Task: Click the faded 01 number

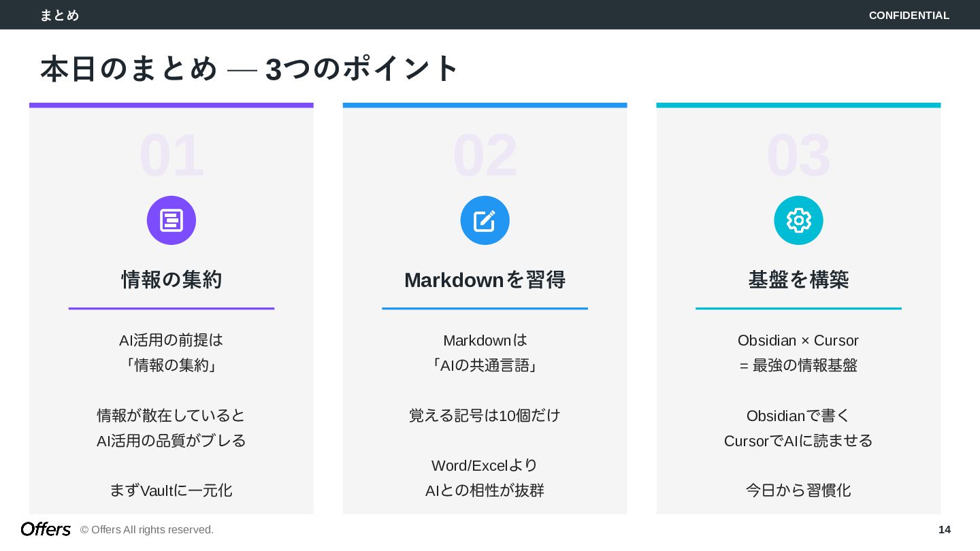Action: (x=171, y=156)
